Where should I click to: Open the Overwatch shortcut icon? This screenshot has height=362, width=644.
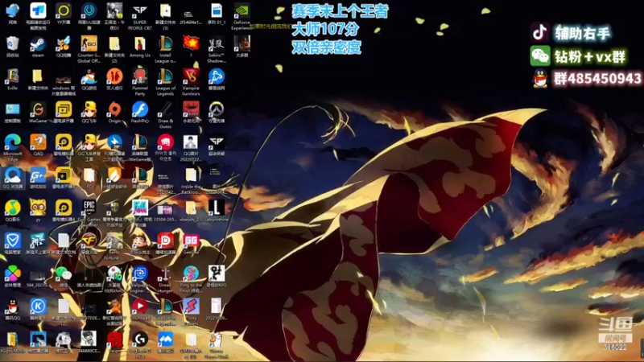tap(216, 110)
